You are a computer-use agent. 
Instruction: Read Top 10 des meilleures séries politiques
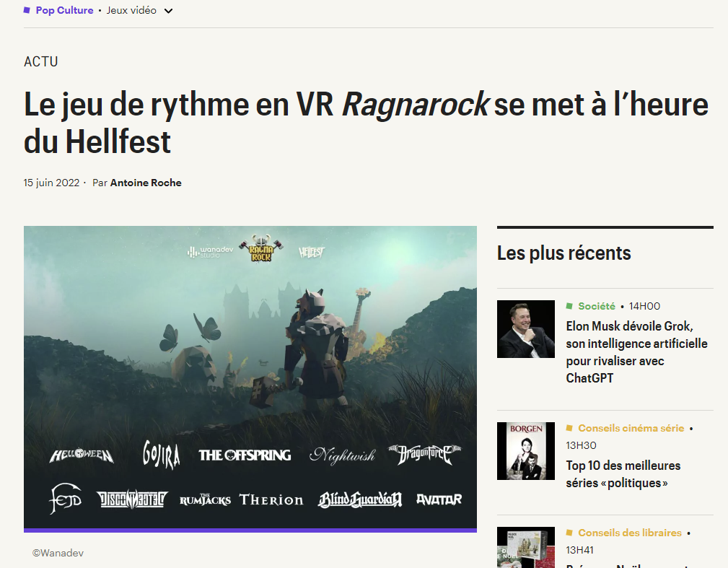(623, 474)
